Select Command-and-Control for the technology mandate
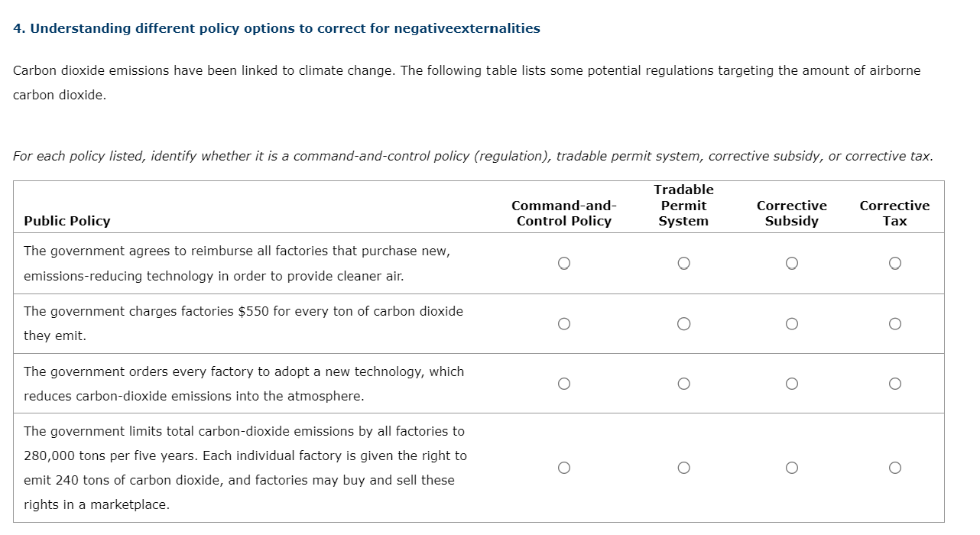Screen dimensions: 980x535 [x=564, y=383]
